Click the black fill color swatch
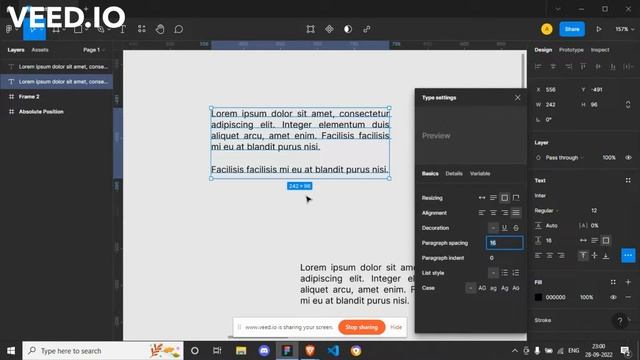This screenshot has width=640, height=360. pos(538,297)
